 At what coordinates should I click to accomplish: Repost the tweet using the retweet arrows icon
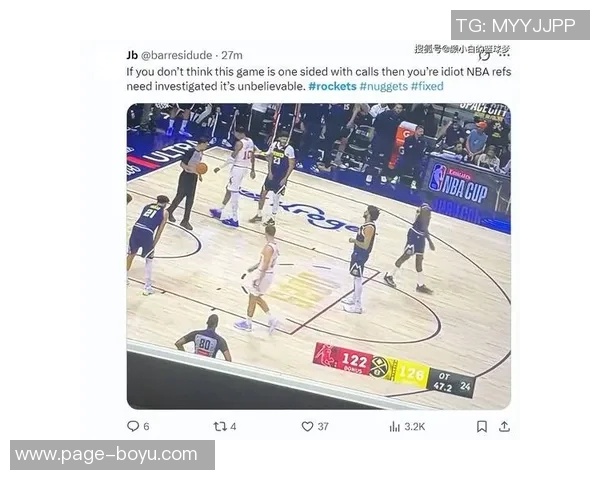pos(220,426)
